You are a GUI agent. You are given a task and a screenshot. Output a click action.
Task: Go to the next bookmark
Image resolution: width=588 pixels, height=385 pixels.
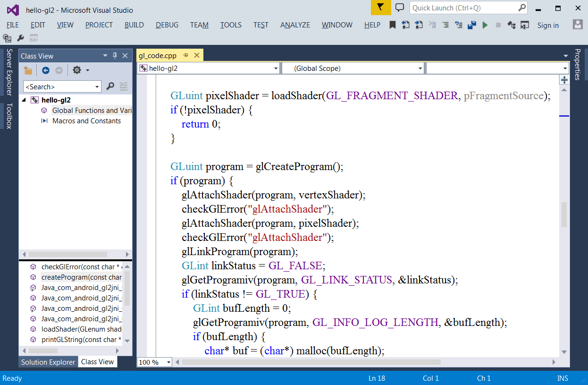419,25
